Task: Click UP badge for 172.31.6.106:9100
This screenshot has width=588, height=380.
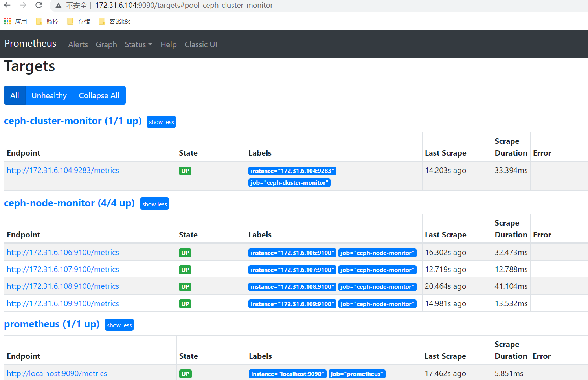Action: [x=185, y=253]
